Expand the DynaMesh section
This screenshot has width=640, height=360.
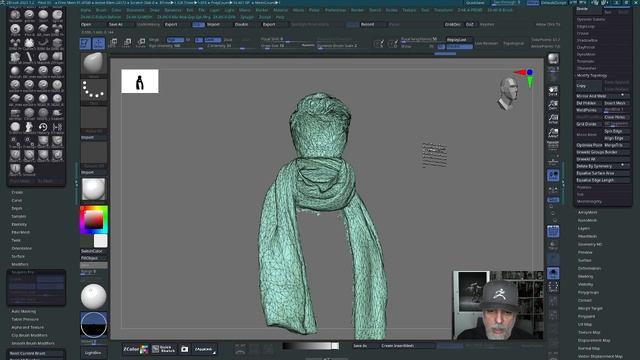(x=586, y=54)
